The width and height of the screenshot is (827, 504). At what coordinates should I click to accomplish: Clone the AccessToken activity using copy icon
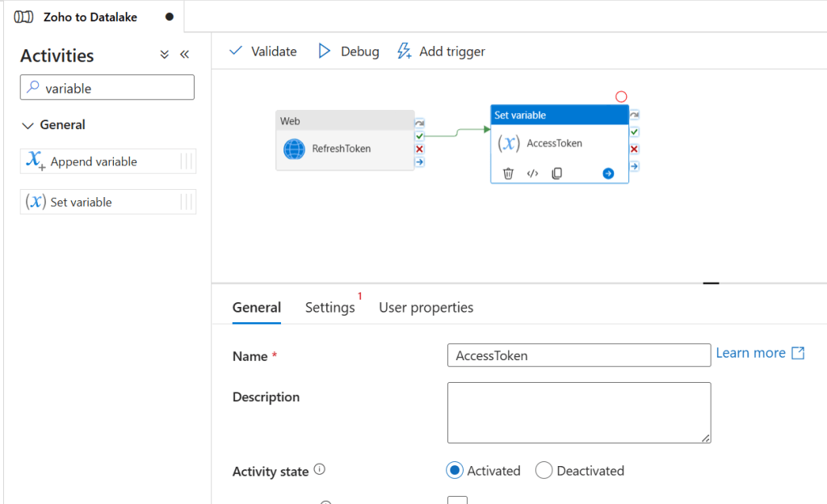556,174
